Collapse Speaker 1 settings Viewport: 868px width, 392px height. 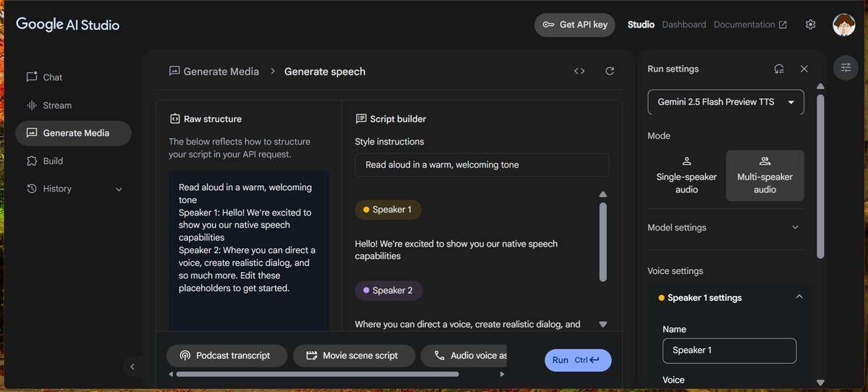(799, 297)
